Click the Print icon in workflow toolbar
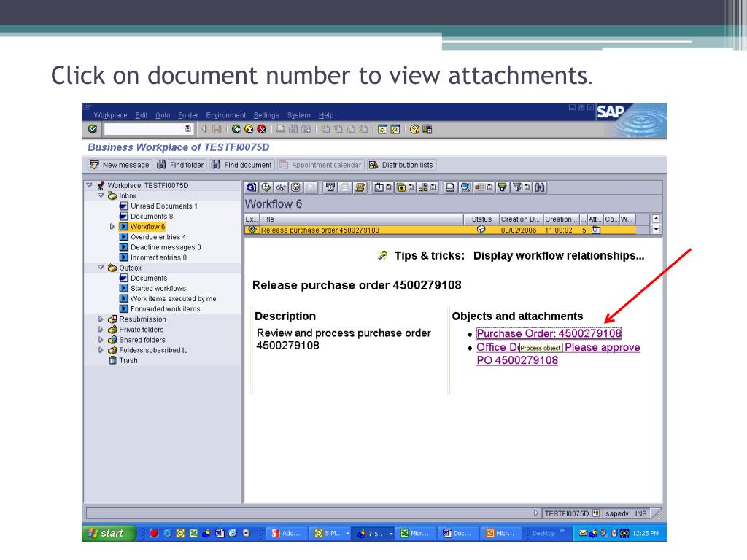The width and height of the screenshot is (747, 560). tap(449, 187)
